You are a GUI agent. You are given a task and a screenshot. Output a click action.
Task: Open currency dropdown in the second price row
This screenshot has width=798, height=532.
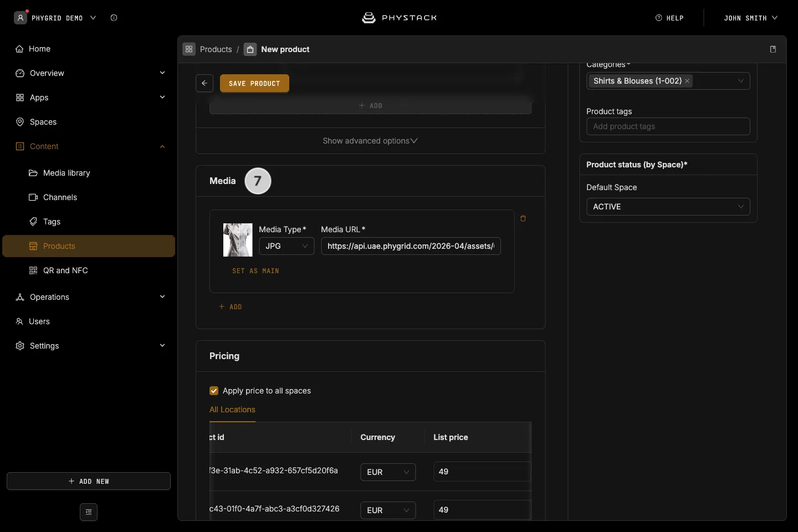tap(388, 510)
